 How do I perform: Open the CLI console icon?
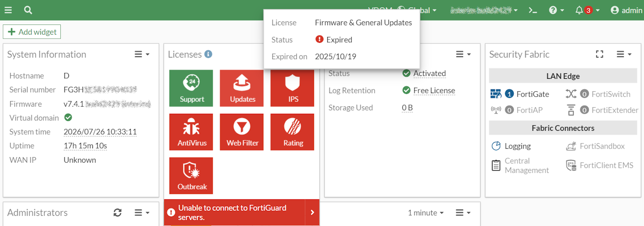click(x=533, y=10)
